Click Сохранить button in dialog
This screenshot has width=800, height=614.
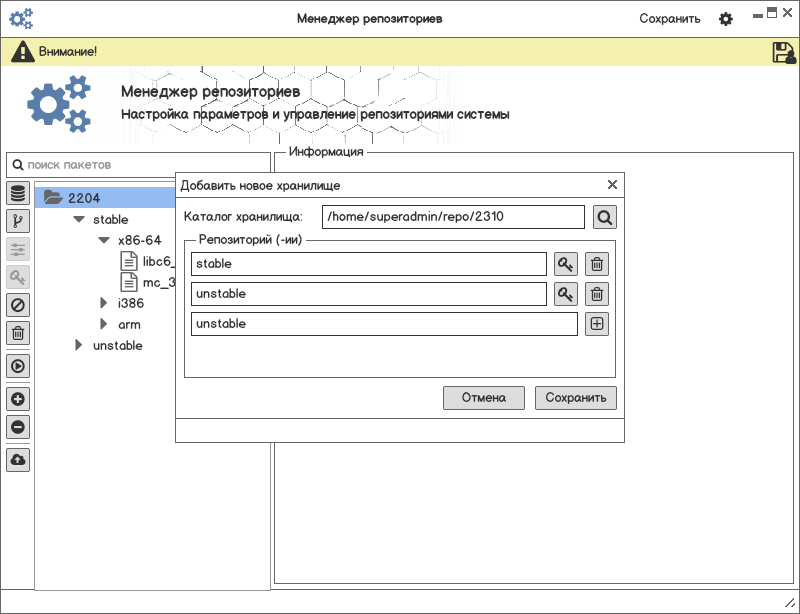pos(576,398)
